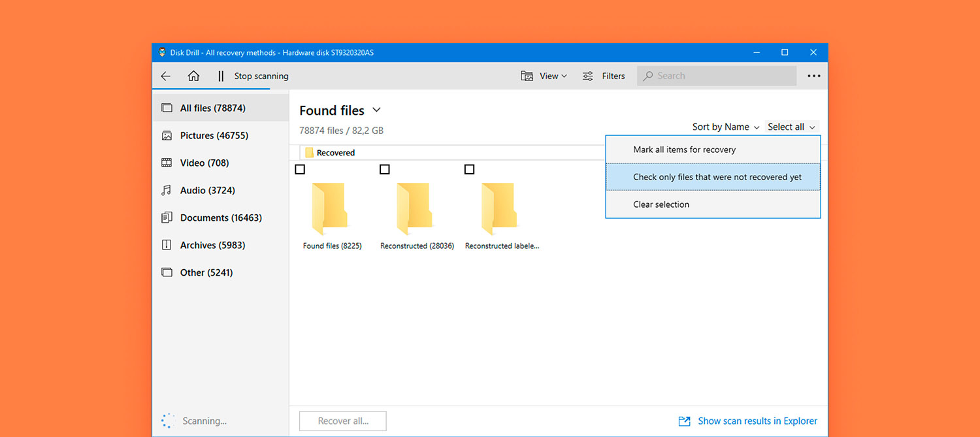Viewport: 980px width, 437px height.
Task: Select the Documents (16463) category
Action: tap(220, 218)
